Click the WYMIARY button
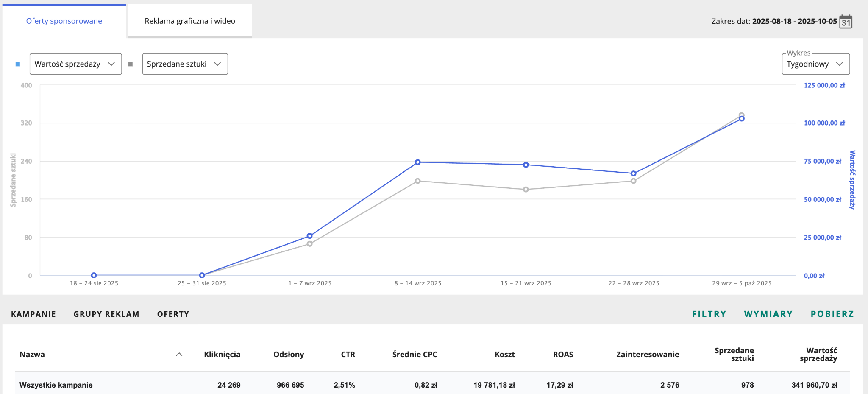Screen dimensions: 868x394 tap(768, 314)
